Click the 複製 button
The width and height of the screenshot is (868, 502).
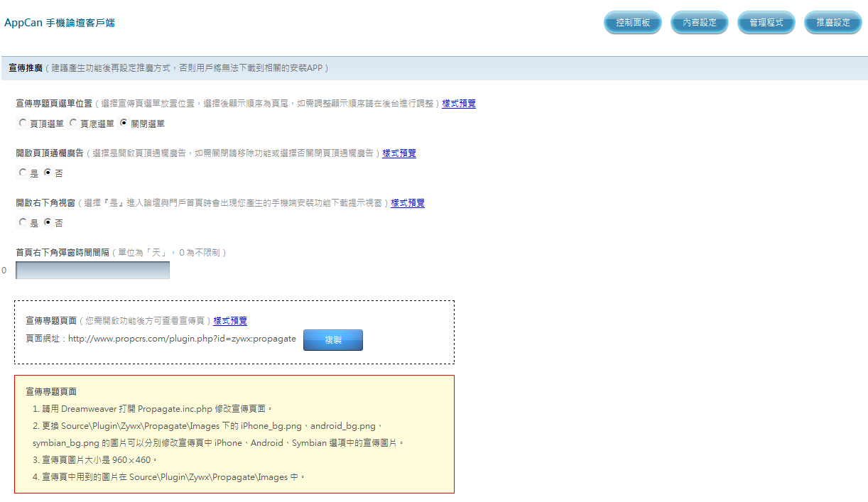coord(333,340)
